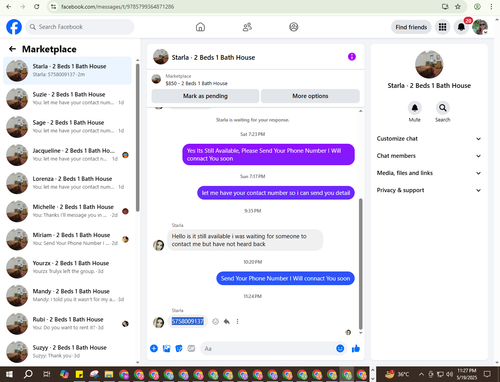Click the conversation list scrollbar
This screenshot has height=382, width=500.
pos(138,137)
